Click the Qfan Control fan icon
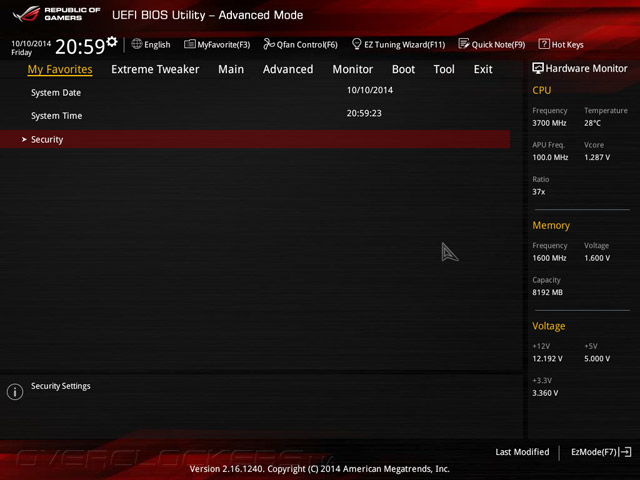The height and width of the screenshot is (480, 640). [269, 44]
